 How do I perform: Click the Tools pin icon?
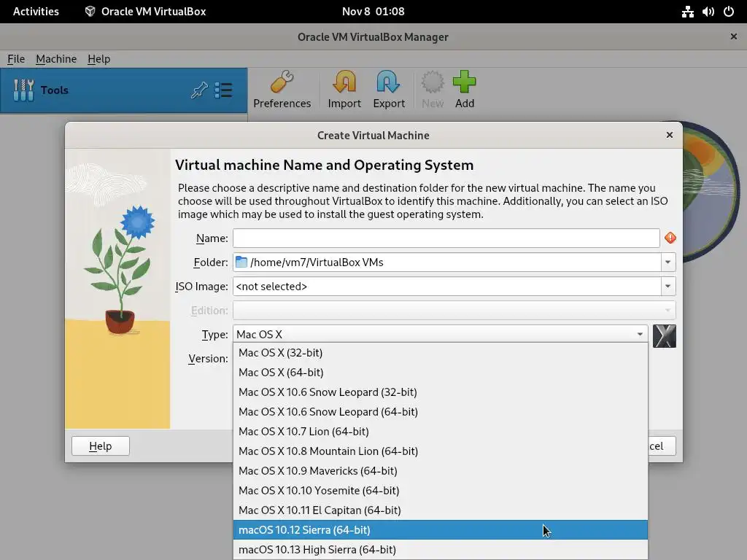(x=199, y=90)
